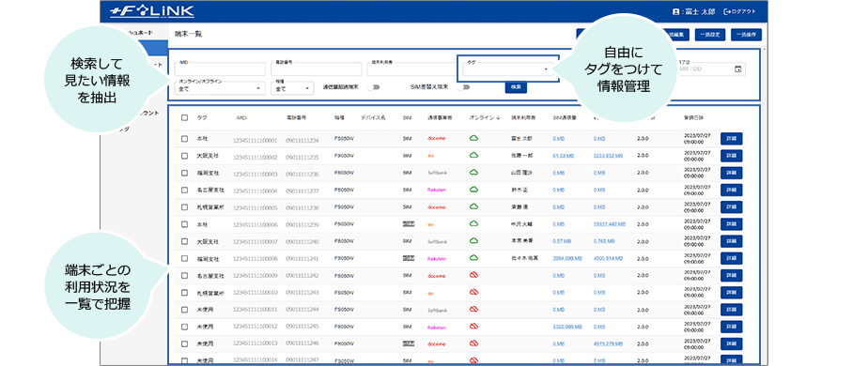
Task: Sort table by 電話番号 column header
Action: pyautogui.click(x=296, y=117)
